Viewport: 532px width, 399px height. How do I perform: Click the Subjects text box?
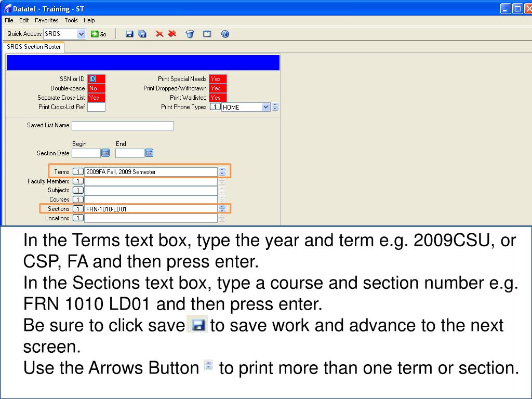click(151, 190)
